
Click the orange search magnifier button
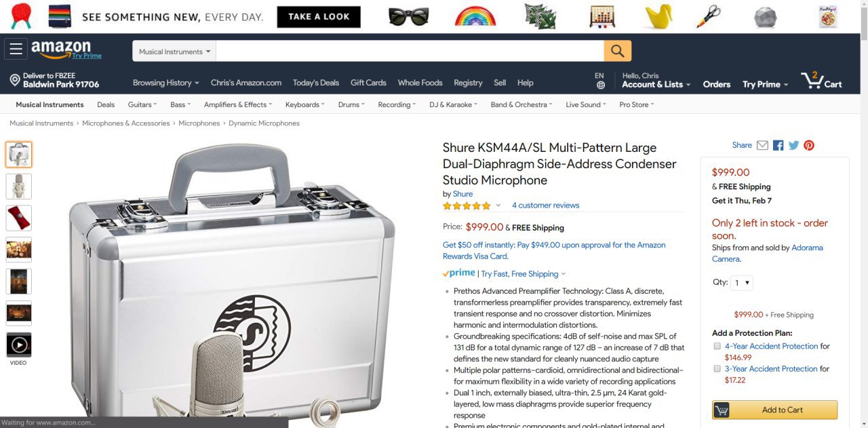(x=617, y=51)
